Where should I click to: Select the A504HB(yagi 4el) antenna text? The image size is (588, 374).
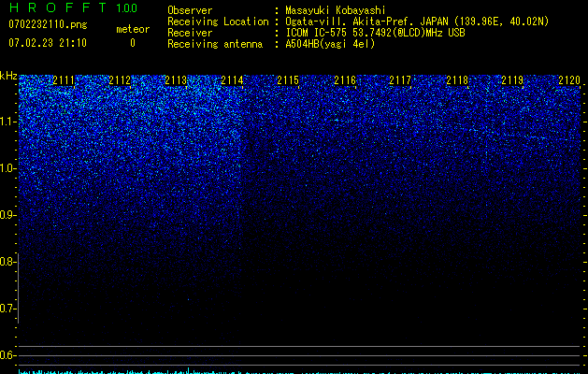[330, 44]
